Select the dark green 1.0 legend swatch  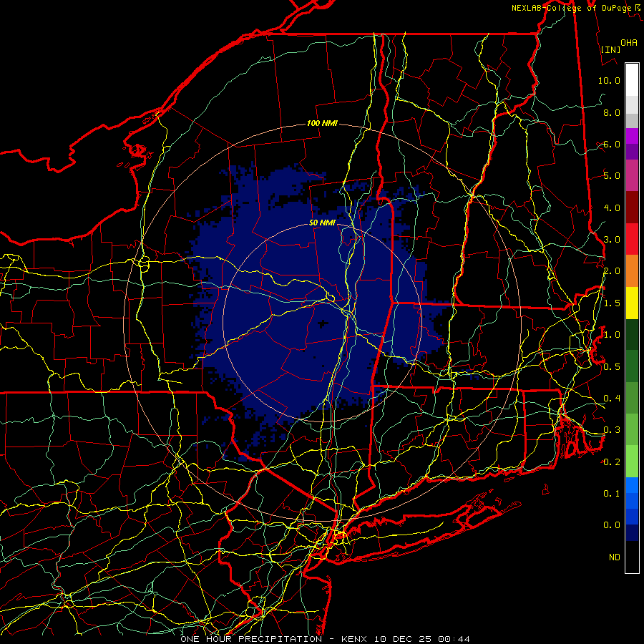(x=632, y=335)
